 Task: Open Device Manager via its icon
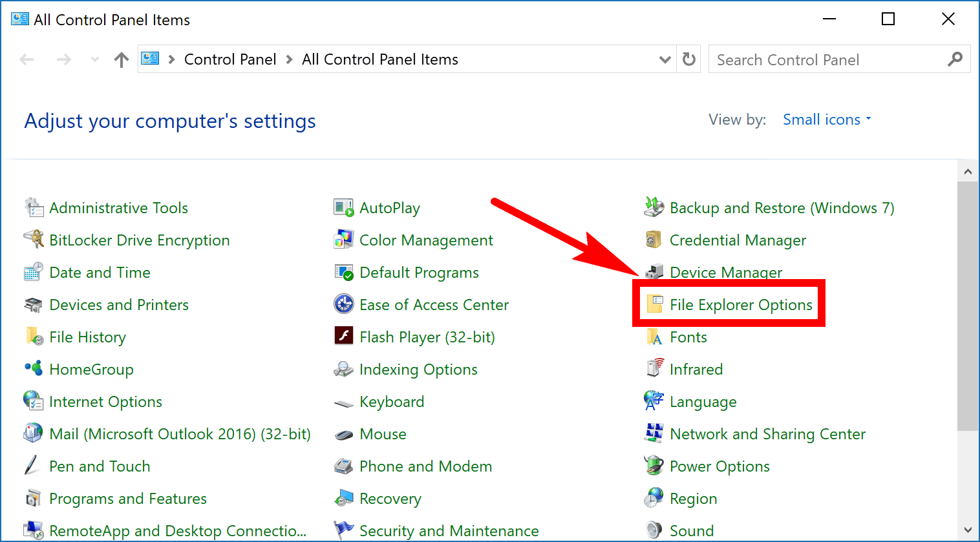pyautogui.click(x=654, y=272)
